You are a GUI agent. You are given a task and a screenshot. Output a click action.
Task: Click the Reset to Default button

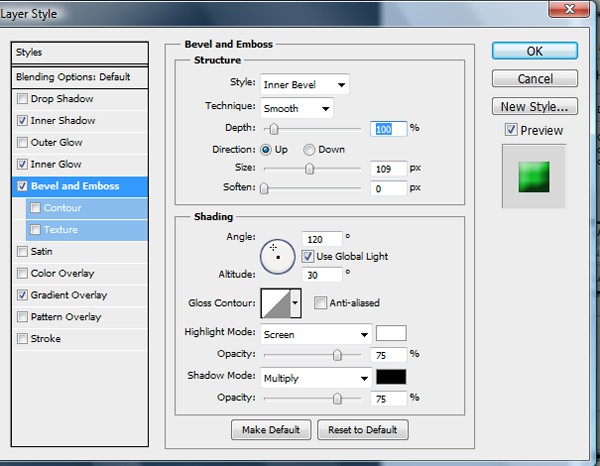[x=363, y=430]
